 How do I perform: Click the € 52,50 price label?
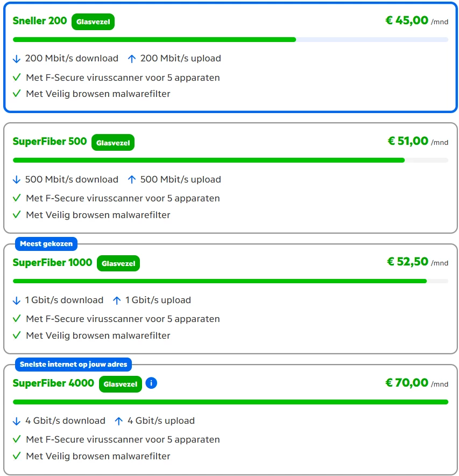pyautogui.click(x=407, y=262)
